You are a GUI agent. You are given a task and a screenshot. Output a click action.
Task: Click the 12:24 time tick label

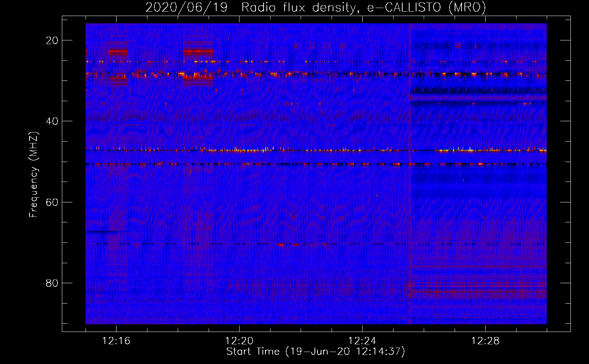coord(363,341)
